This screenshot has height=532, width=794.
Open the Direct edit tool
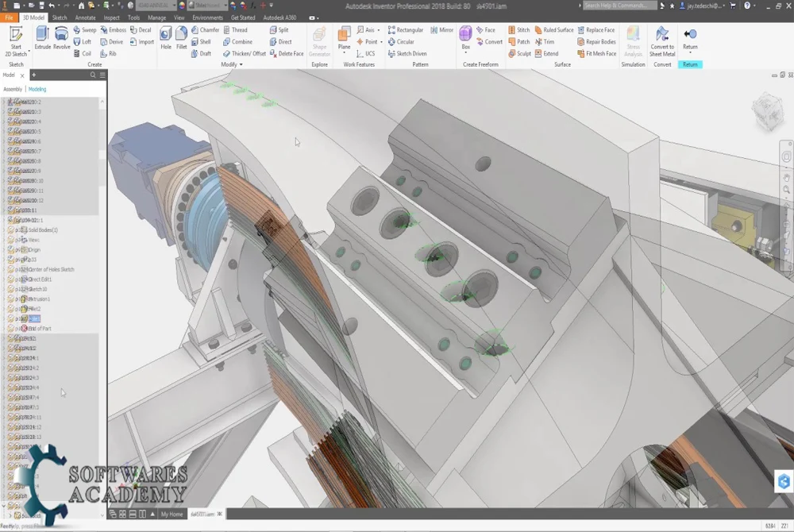click(280, 42)
